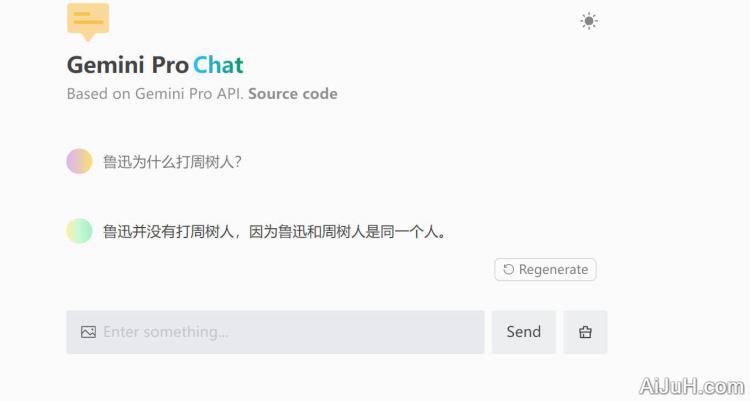Image resolution: width=750 pixels, height=401 pixels.
Task: Click the Regenerate button label
Action: pyautogui.click(x=553, y=270)
